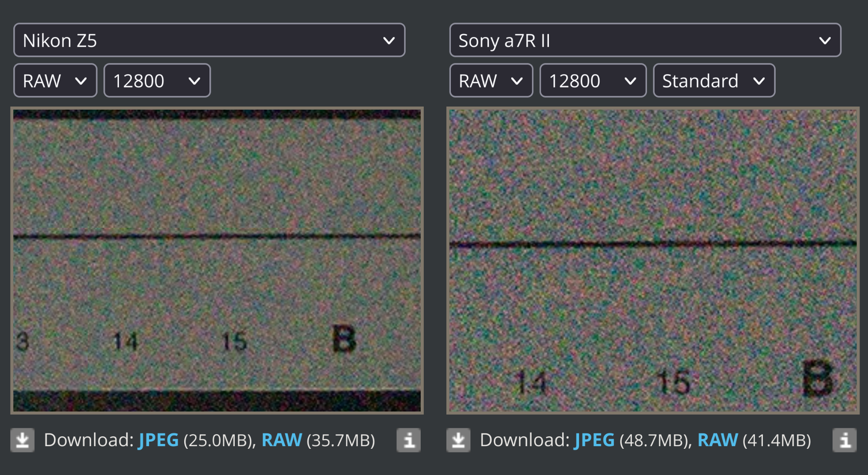The width and height of the screenshot is (868, 475).
Task: Change Sony a7R II ISO 12800 dropdown
Action: 593,80
